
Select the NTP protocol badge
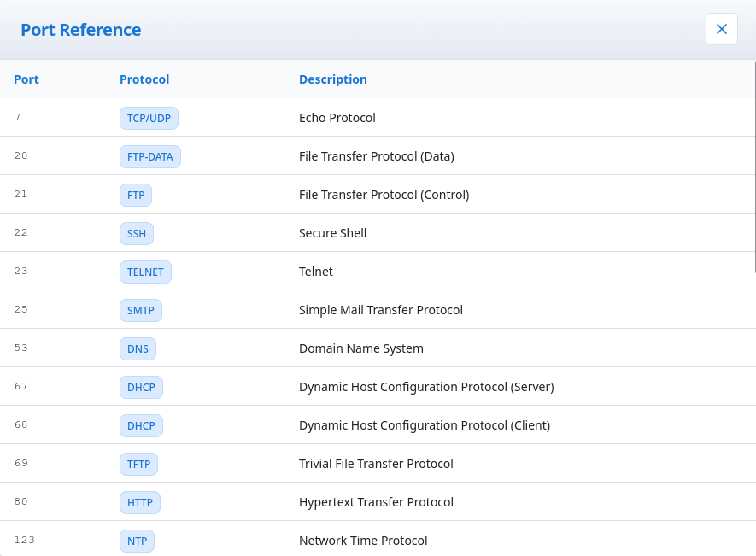tap(137, 541)
